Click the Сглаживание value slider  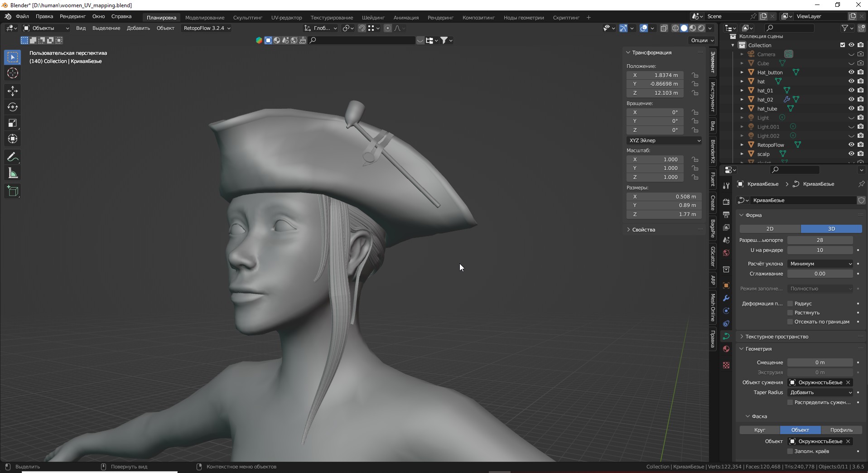[820, 274]
